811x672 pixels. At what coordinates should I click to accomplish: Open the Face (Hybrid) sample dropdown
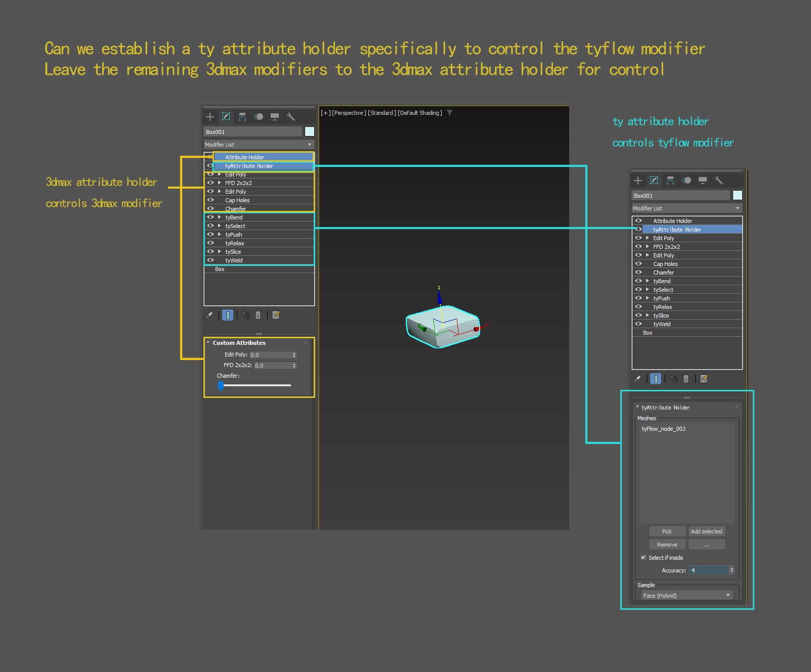[x=687, y=596]
